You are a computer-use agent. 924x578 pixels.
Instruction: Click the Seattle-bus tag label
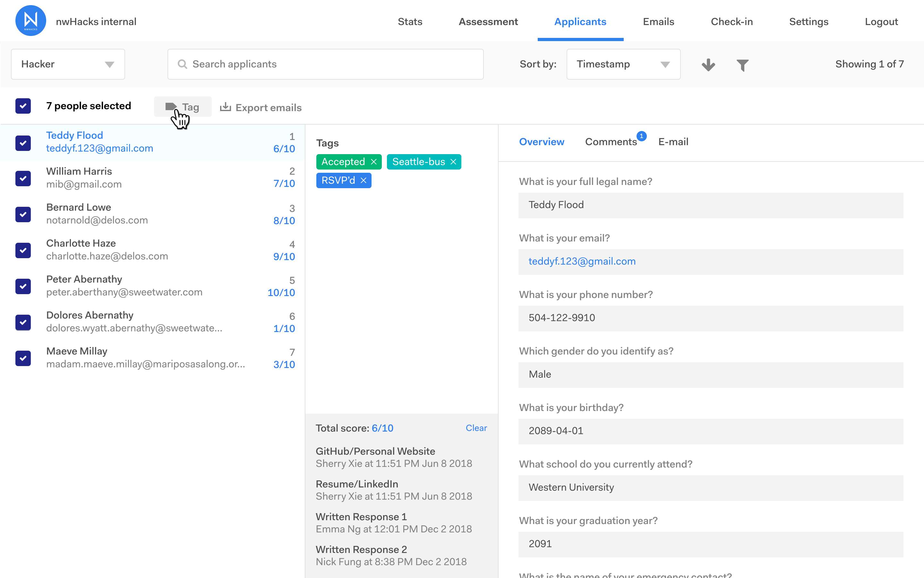(418, 162)
